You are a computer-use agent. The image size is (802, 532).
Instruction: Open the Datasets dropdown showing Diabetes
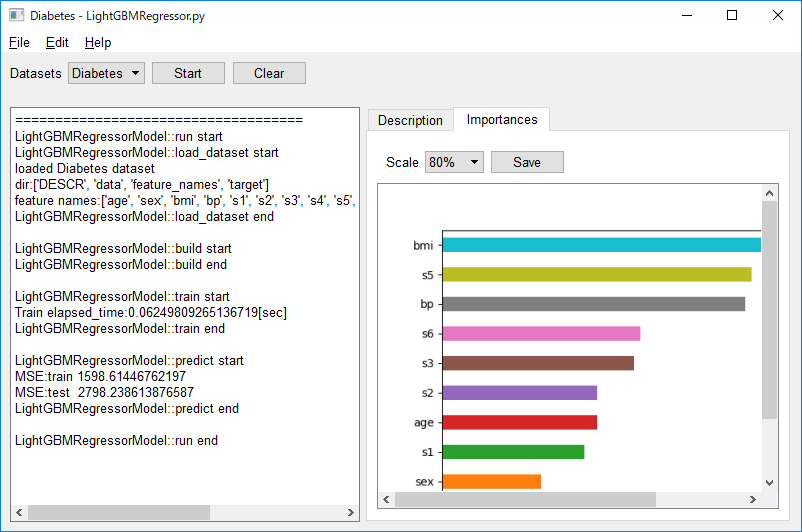[106, 73]
